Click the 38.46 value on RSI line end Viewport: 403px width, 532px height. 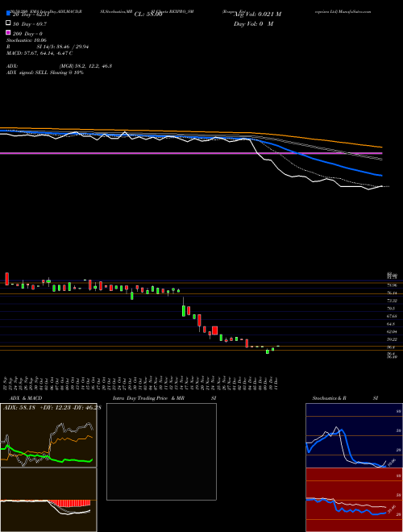point(391,510)
